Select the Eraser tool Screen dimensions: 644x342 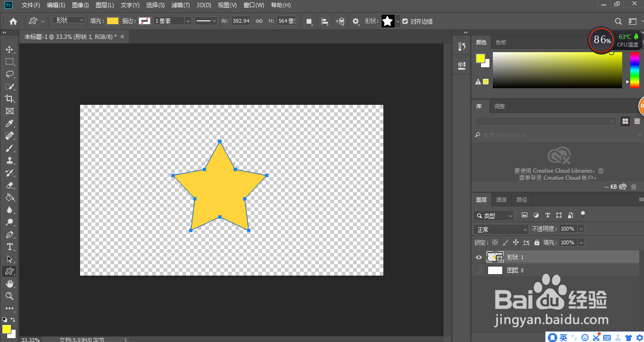(x=9, y=185)
